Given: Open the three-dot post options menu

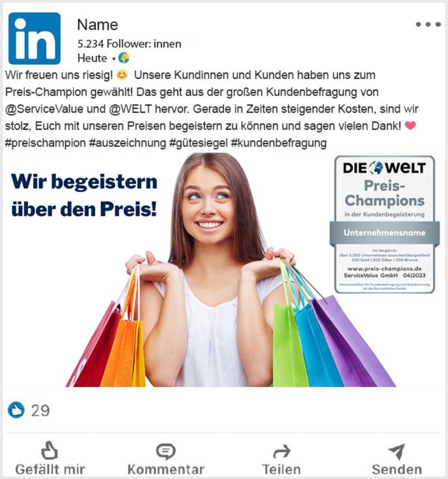Looking at the screenshot, I should (428, 24).
